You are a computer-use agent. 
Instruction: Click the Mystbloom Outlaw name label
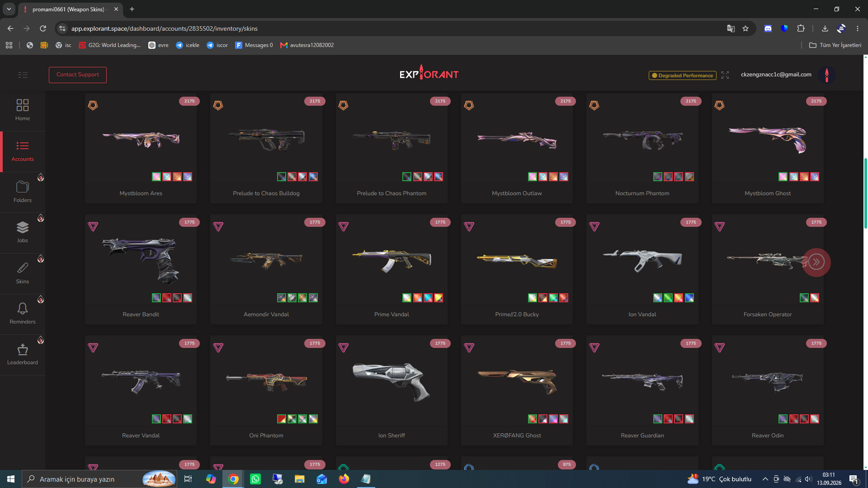(517, 193)
